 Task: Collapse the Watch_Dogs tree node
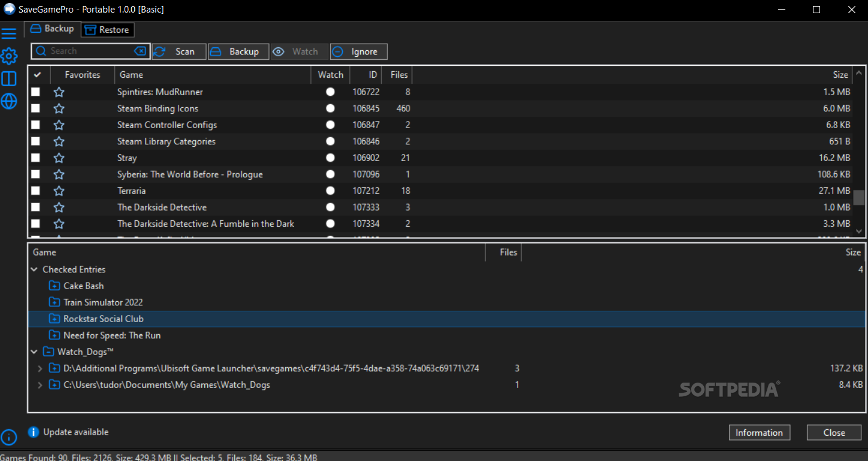(x=34, y=352)
